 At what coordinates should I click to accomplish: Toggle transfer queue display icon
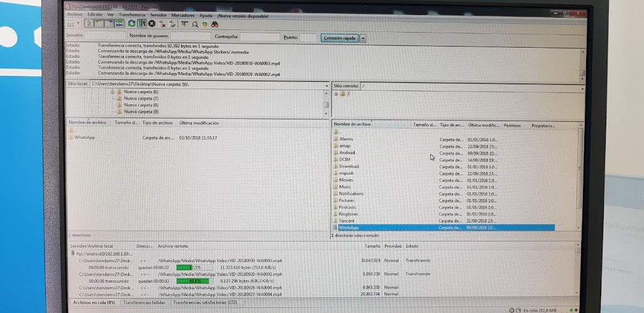[119, 24]
